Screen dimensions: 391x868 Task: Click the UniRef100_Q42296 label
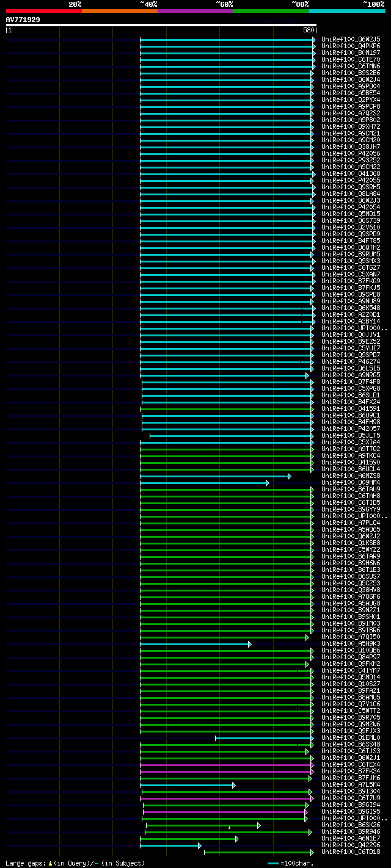(351, 845)
